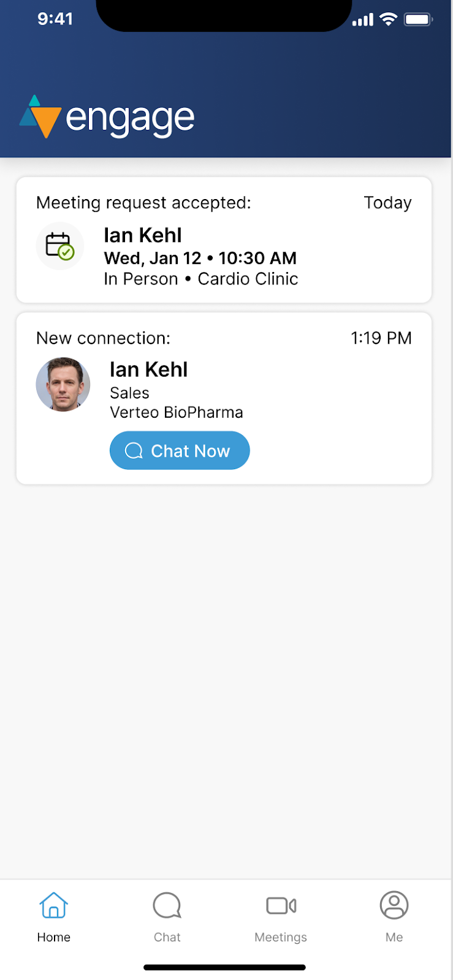Click the calendar checkmark icon

coord(59,246)
